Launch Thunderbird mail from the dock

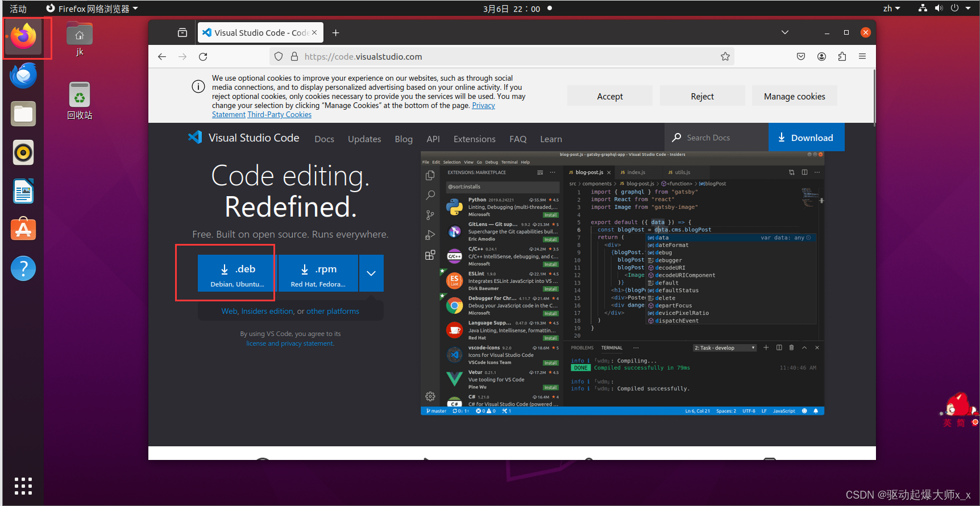pyautogui.click(x=23, y=76)
